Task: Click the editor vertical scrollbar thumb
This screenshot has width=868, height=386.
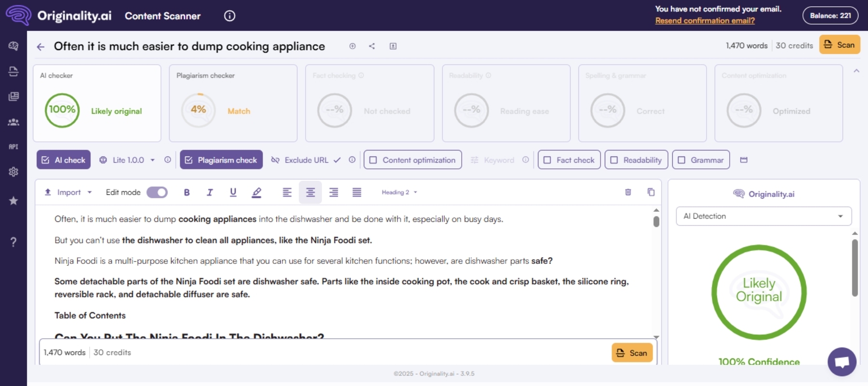Action: 656,221
